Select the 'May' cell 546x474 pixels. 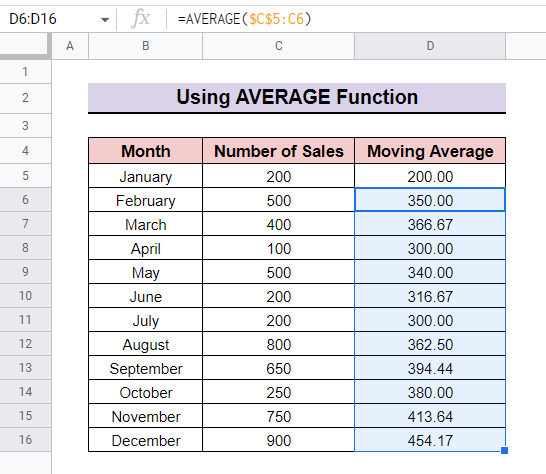tap(146, 272)
